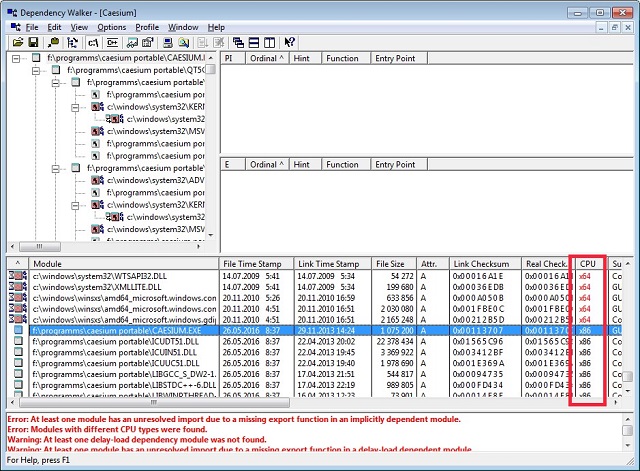Sort module list by Module column
Viewport: 640px width, 471px height.
(123, 264)
